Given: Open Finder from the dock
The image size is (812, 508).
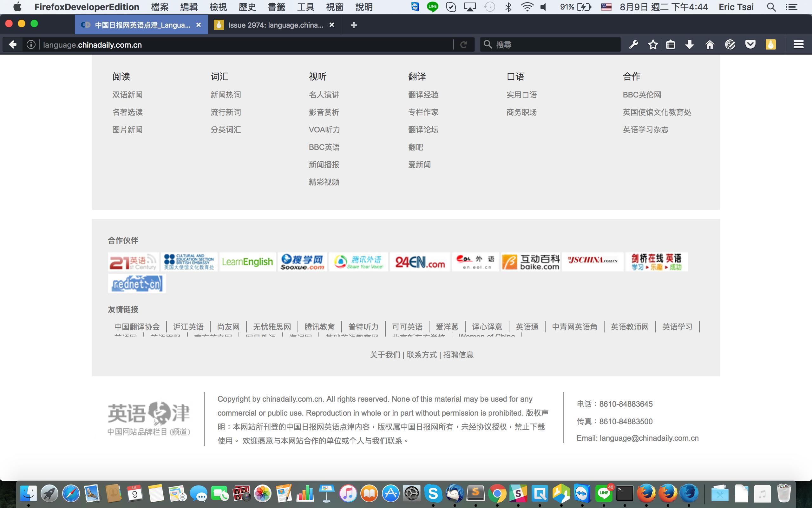Looking at the screenshot, I should [x=29, y=493].
